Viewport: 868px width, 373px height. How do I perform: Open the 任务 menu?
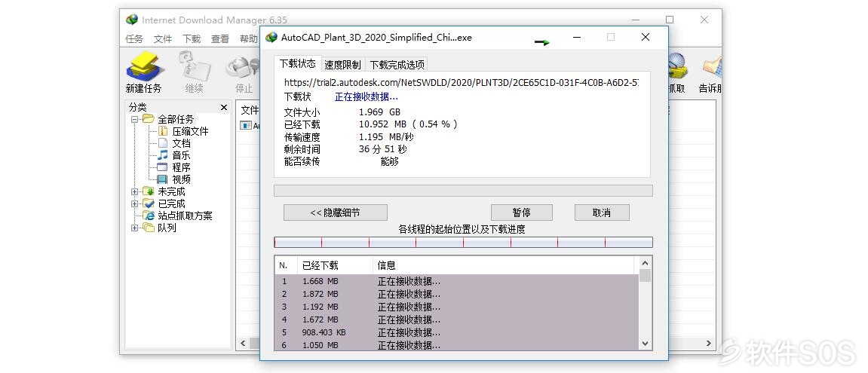click(134, 38)
